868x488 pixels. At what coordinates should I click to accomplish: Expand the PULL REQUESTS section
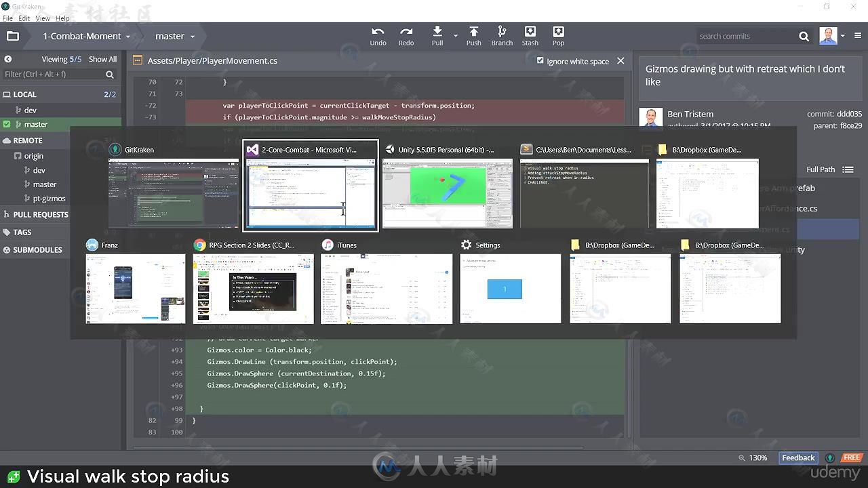(x=36, y=214)
